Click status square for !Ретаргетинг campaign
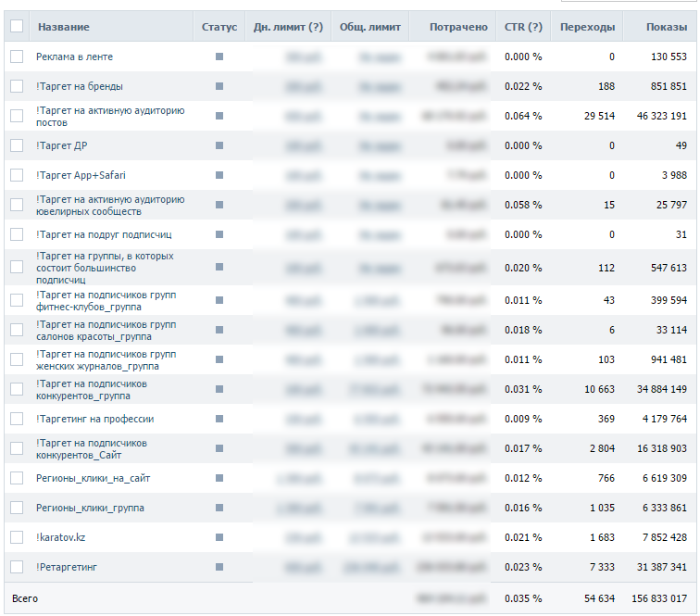Screen dimensions: 700x616 pyautogui.click(x=219, y=567)
